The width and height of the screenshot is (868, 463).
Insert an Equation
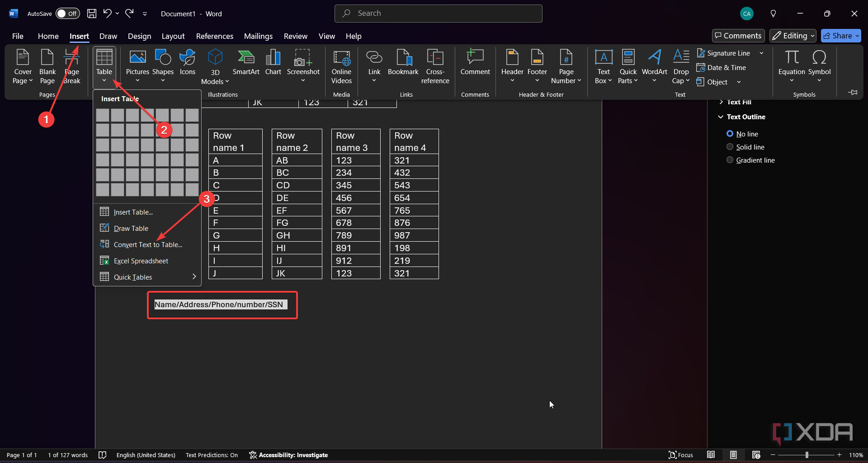click(x=792, y=67)
